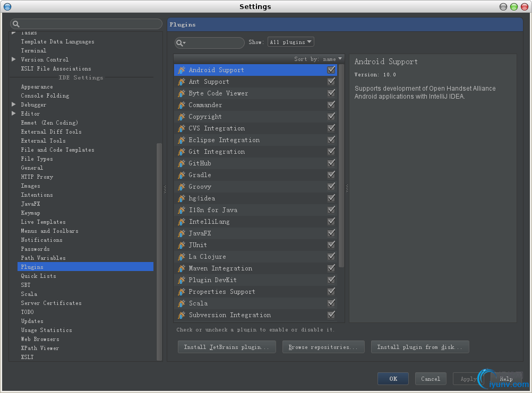Uncheck the Ant Support plugin
This screenshot has height=393, width=532.
331,82
